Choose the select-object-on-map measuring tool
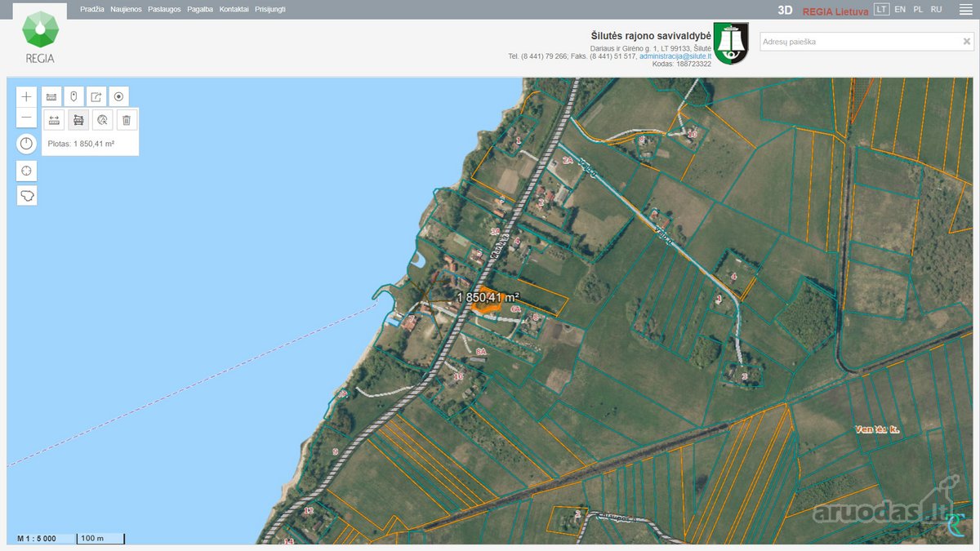This screenshot has height=551, width=980. tap(102, 121)
